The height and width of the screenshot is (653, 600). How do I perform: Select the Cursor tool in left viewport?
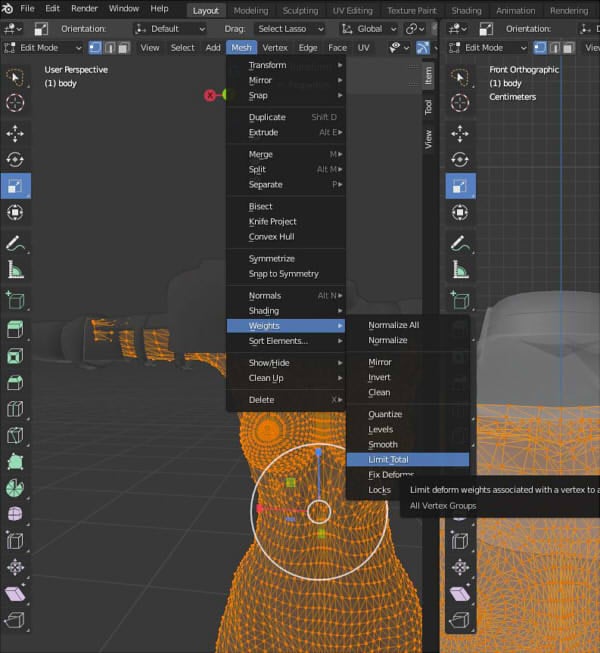[15, 103]
